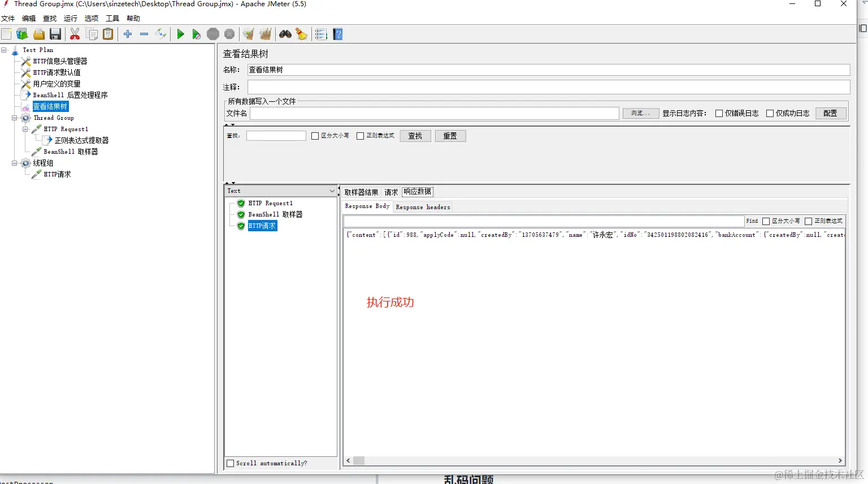
Task: Enable the 仅成功日志 checkbox
Action: pyautogui.click(x=770, y=113)
